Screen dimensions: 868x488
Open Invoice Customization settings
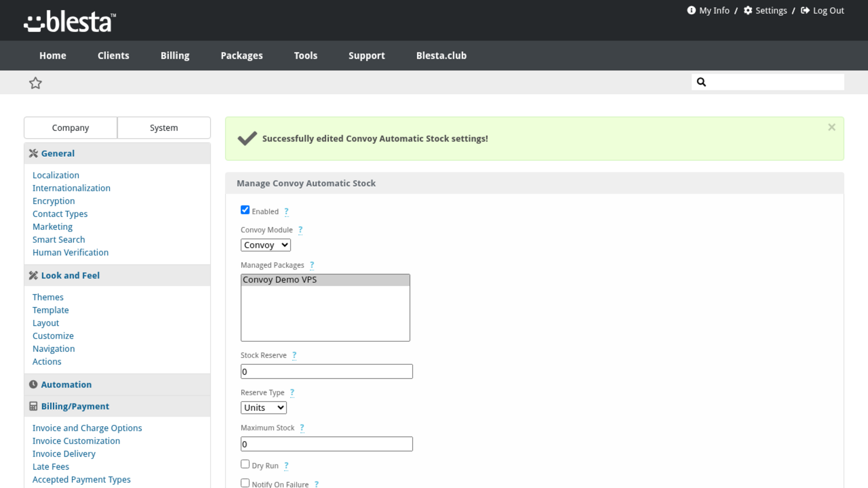[76, 441]
